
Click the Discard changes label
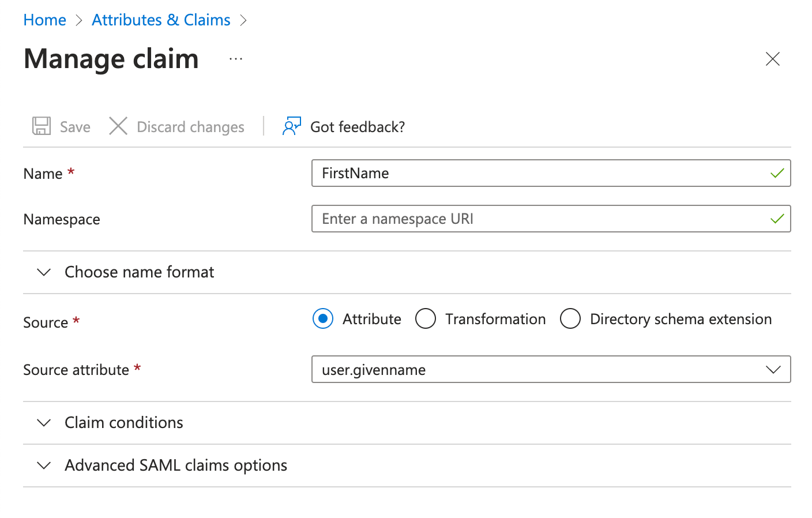tap(190, 127)
